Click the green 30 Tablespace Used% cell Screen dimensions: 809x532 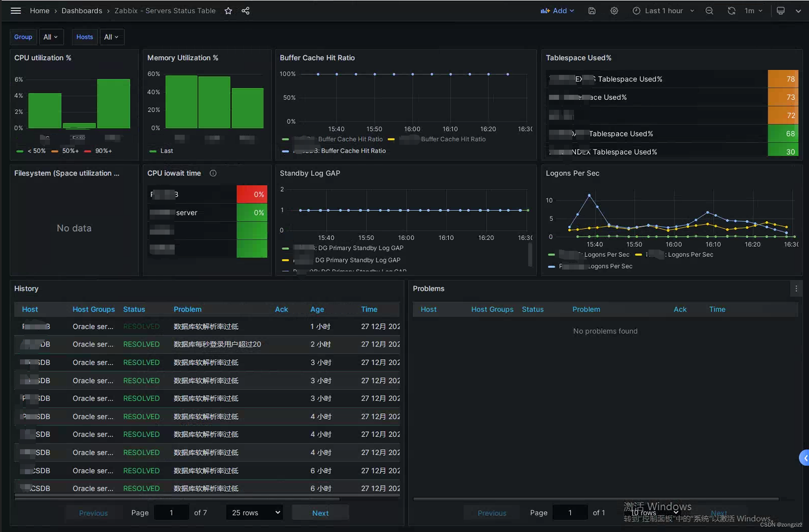tap(783, 150)
